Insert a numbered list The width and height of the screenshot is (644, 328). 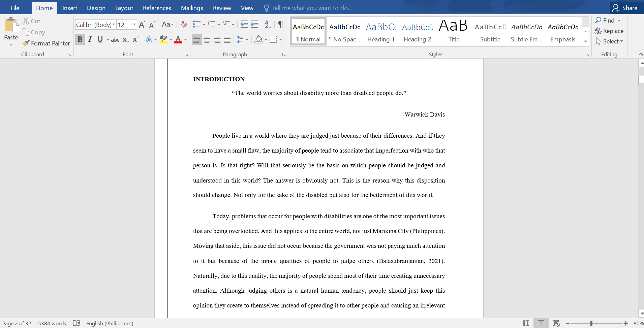[212, 24]
